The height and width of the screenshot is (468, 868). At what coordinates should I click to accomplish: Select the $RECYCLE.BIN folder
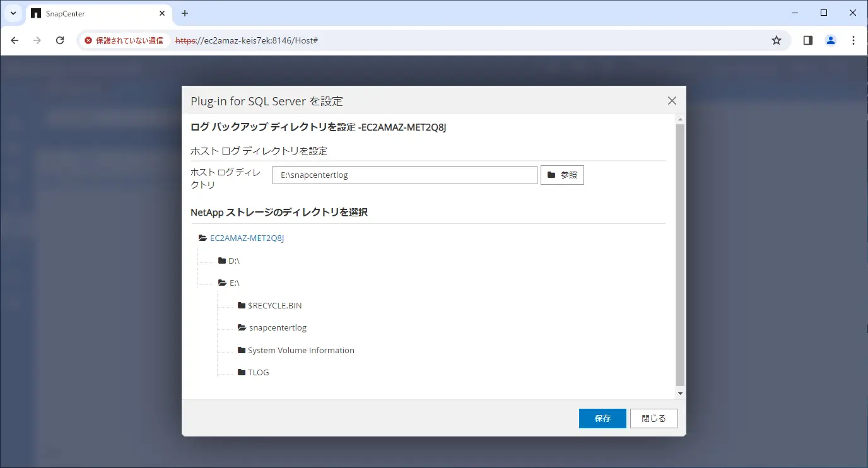(275, 305)
